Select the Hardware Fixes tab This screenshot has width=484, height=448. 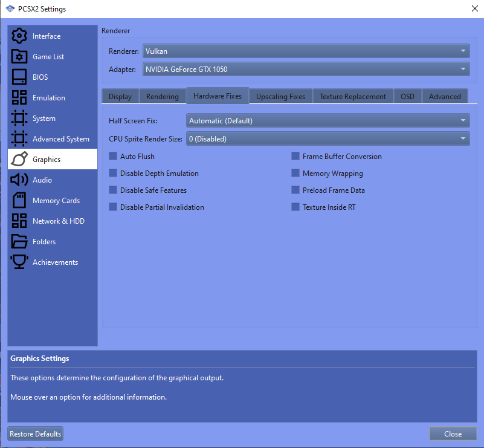[218, 96]
